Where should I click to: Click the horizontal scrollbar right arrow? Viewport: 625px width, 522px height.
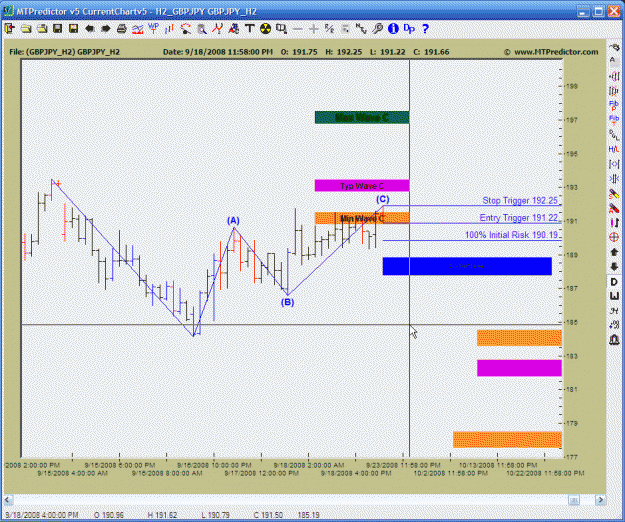[x=600, y=500]
